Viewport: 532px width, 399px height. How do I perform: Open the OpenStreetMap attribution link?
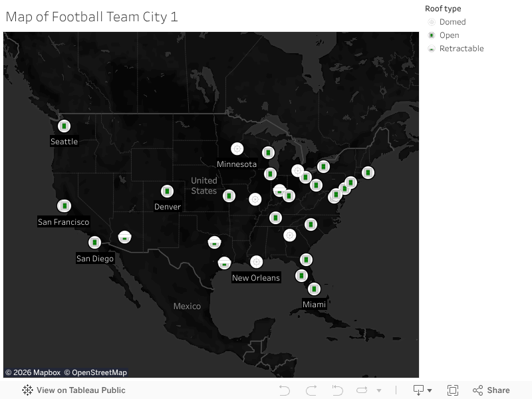95,372
